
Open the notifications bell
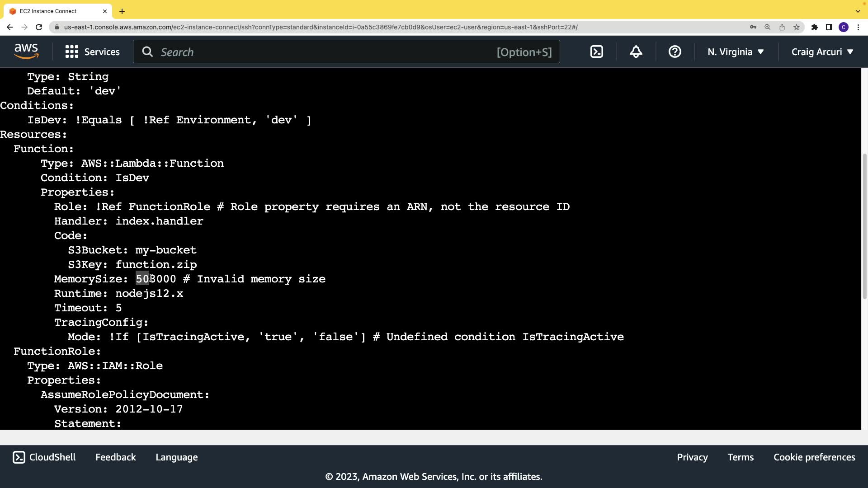click(x=636, y=52)
